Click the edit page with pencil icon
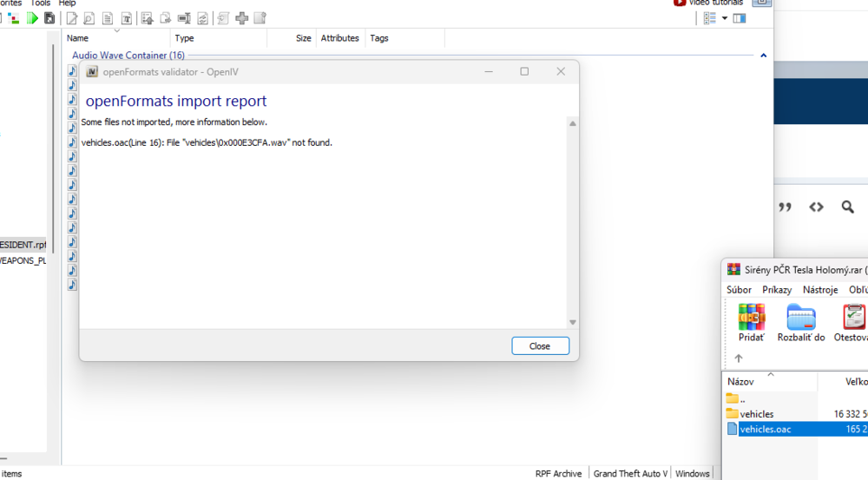868x480 pixels. point(72,18)
